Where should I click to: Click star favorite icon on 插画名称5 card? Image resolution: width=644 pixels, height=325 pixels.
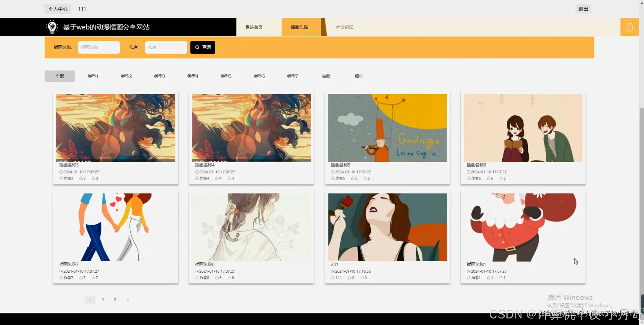pos(365,178)
